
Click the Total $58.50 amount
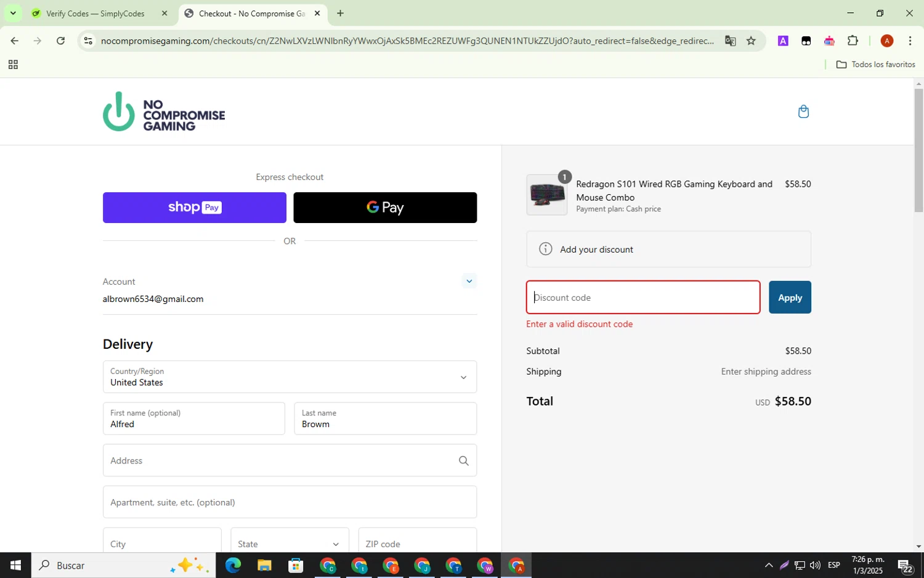(x=793, y=401)
